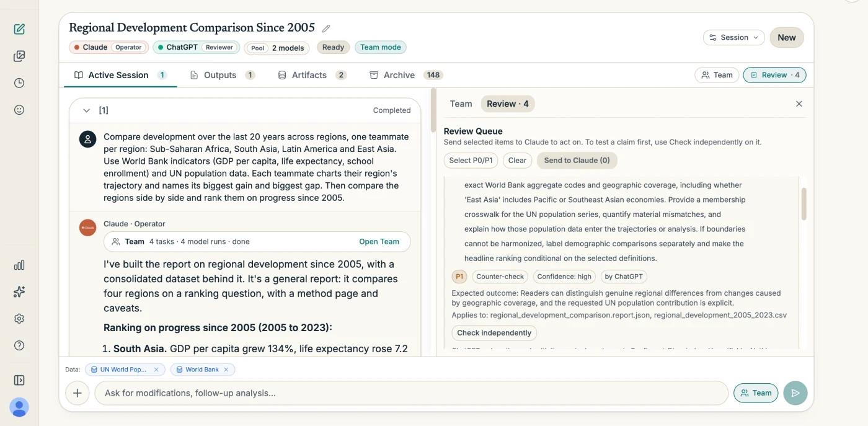
Task: Remove the World Bank data chip
Action: click(226, 370)
